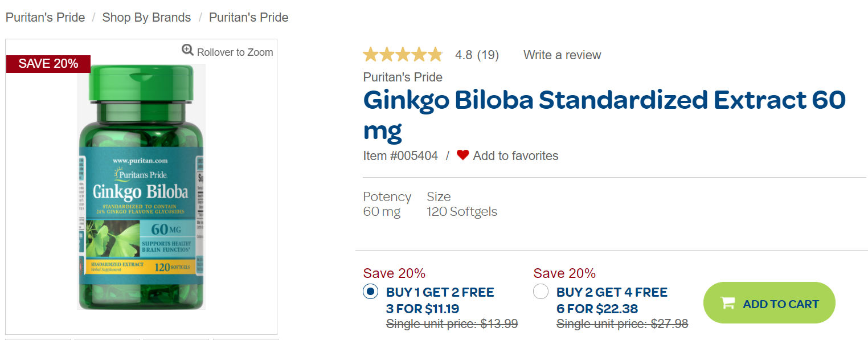Open the Write a review link
The width and height of the screenshot is (868, 340).
pyautogui.click(x=562, y=55)
